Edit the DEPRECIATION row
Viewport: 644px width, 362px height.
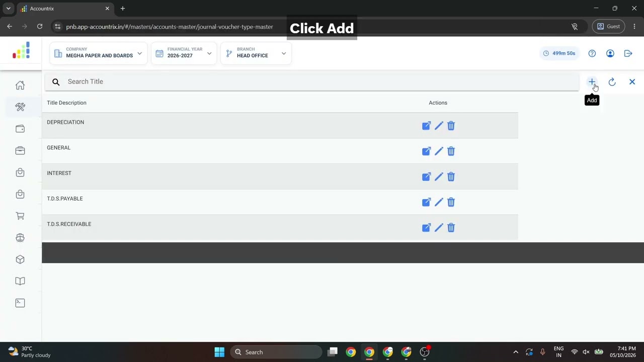click(439, 126)
